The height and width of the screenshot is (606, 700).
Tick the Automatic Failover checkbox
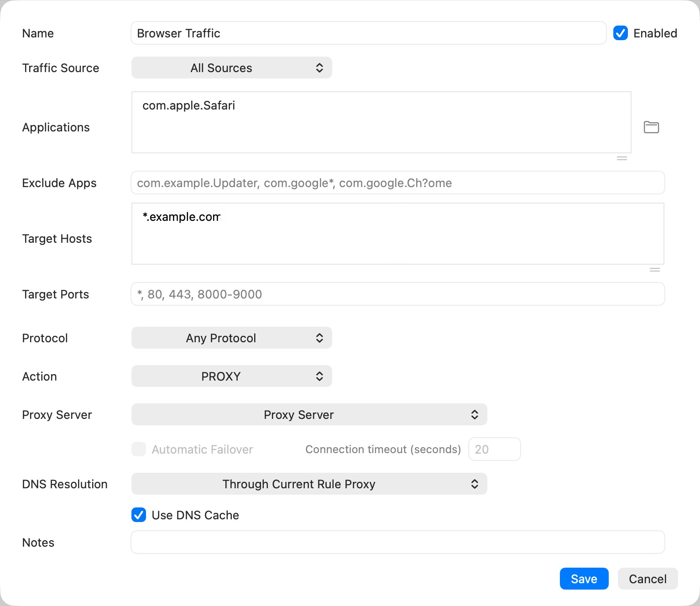pos(139,449)
